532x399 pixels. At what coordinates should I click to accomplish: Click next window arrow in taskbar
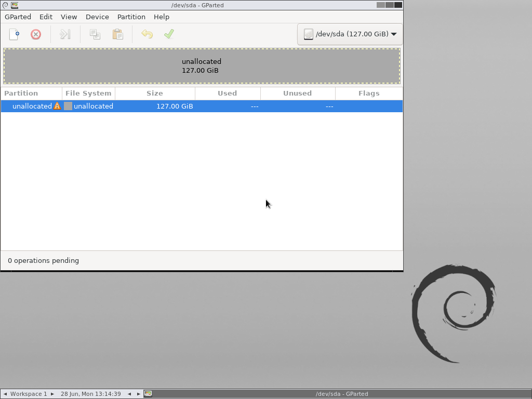(x=138, y=394)
